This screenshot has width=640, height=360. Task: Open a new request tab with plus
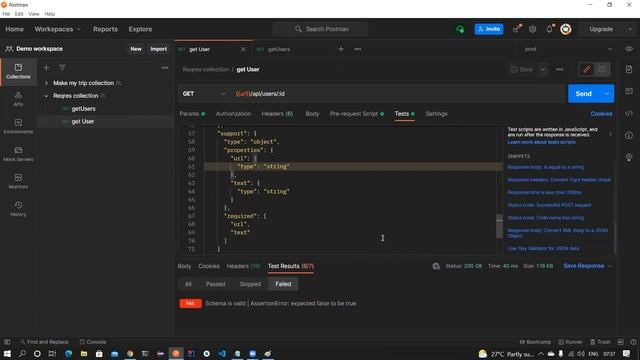(341, 49)
